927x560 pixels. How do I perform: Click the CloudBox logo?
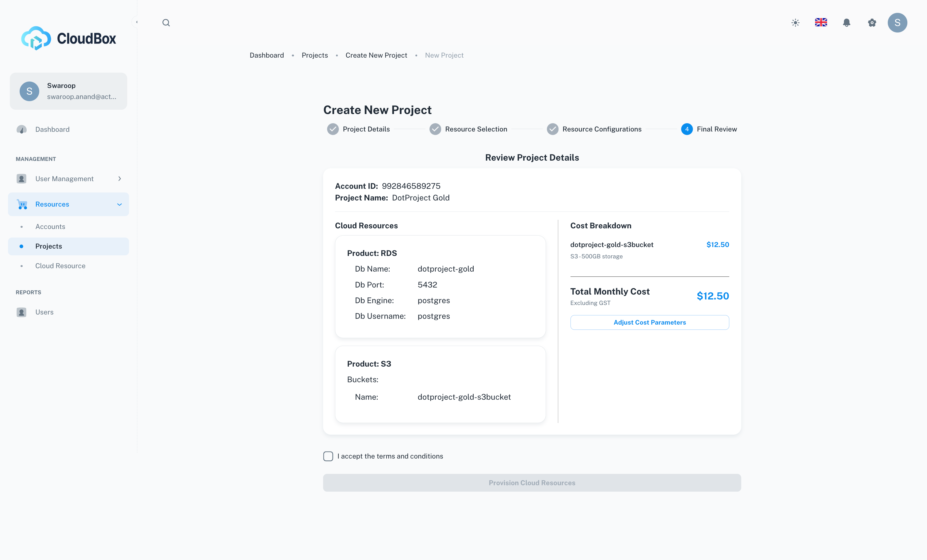(68, 38)
